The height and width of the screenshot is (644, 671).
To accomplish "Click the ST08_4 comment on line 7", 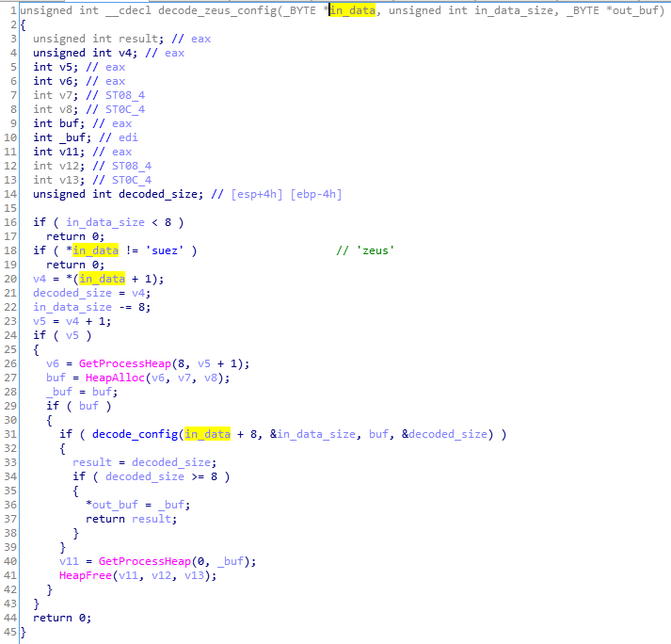I will click(125, 95).
